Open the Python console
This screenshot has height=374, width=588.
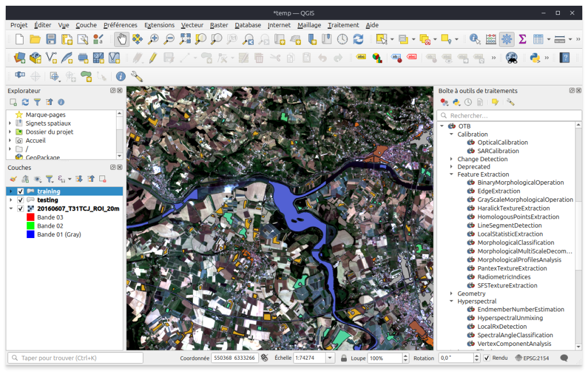(x=535, y=57)
